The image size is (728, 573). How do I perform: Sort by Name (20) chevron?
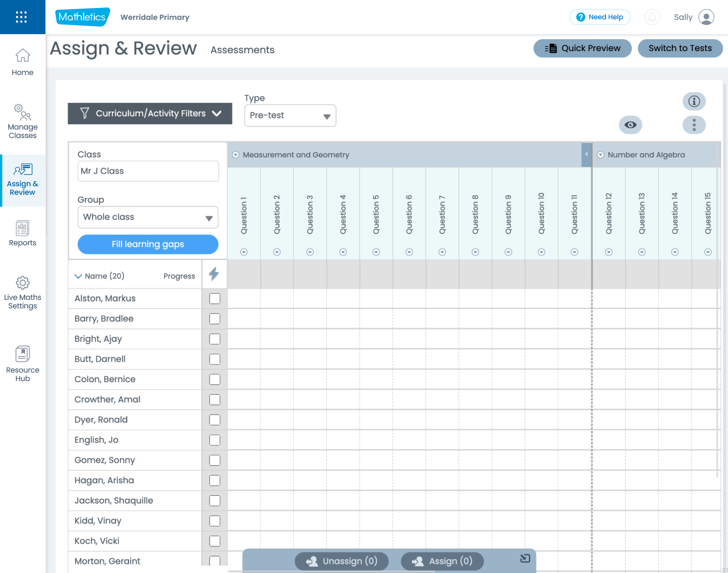point(78,276)
